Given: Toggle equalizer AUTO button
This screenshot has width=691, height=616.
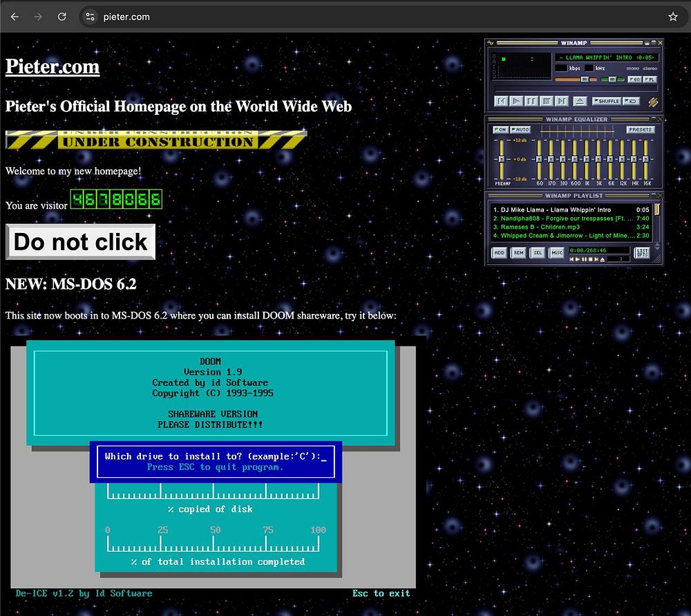Looking at the screenshot, I should point(520,130).
